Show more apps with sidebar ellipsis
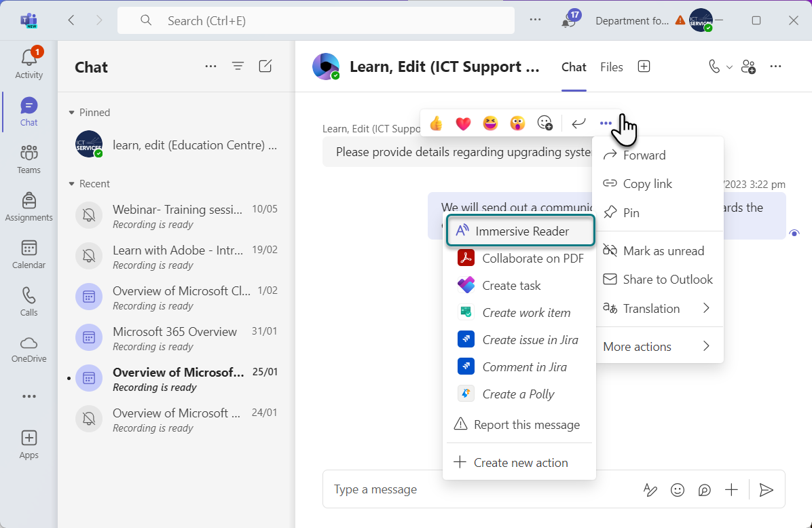Screen dimensions: 812x528 [x=29, y=396]
